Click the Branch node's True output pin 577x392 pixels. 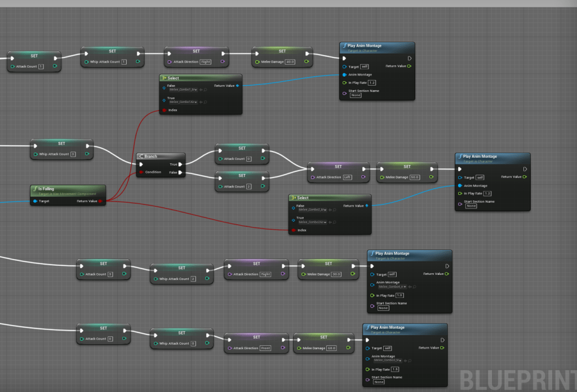pos(180,164)
